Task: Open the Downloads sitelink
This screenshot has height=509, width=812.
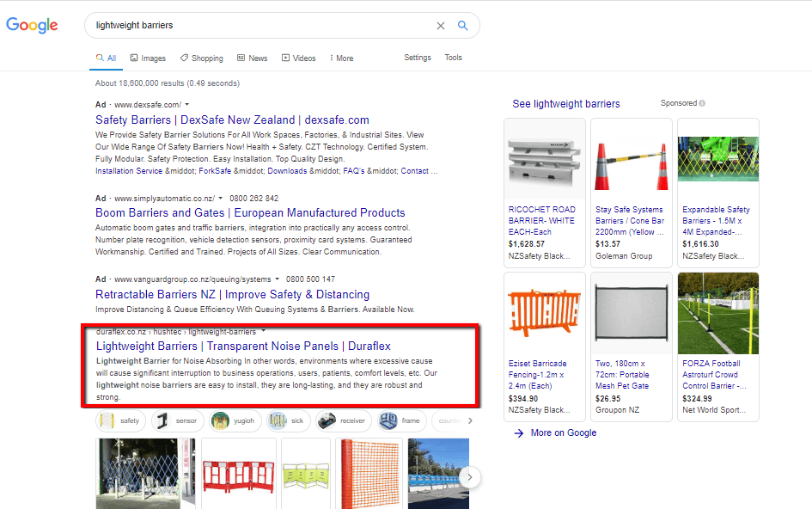Action: (x=287, y=171)
